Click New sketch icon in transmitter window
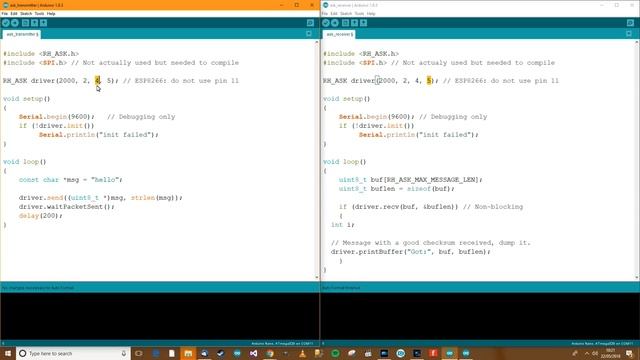The image size is (640, 360). coord(25,23)
